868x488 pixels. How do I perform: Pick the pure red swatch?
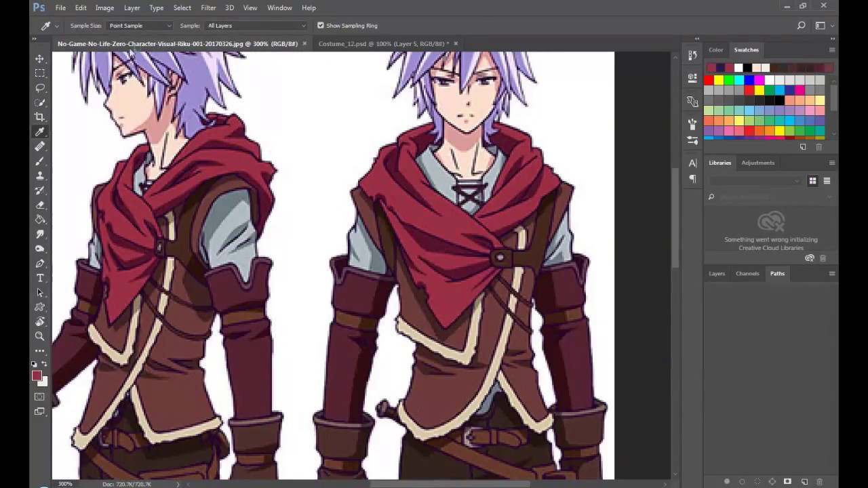[x=709, y=81]
